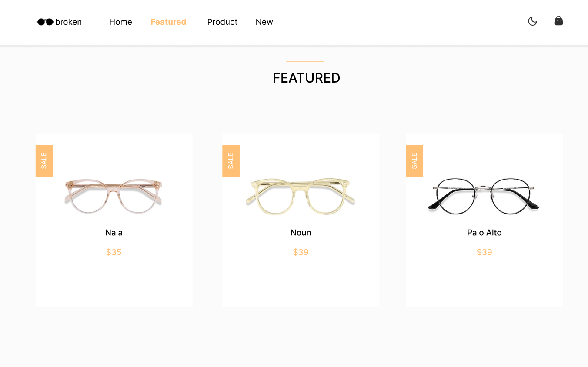Screen dimensions: 588x367
Task: Select the Featured navigation item
Action: click(168, 22)
